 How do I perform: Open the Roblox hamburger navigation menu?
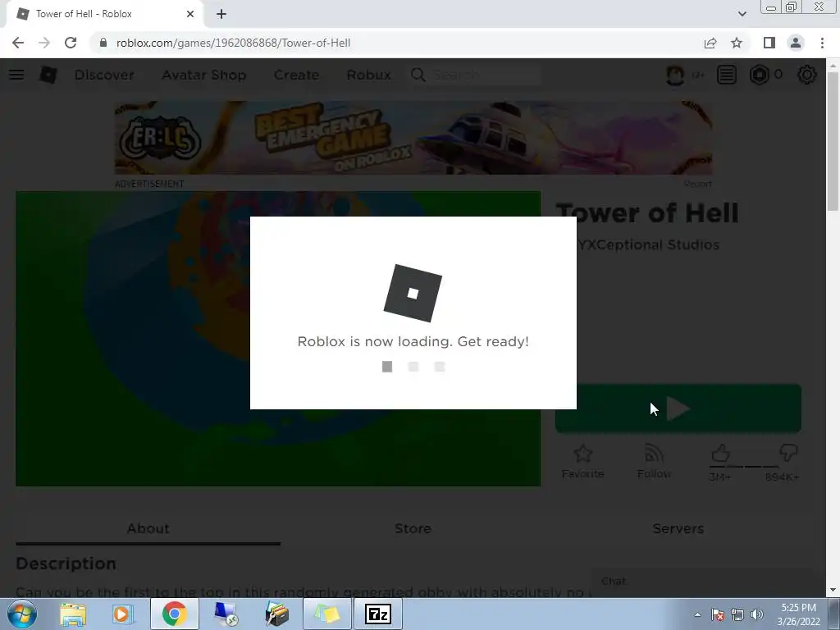point(16,75)
